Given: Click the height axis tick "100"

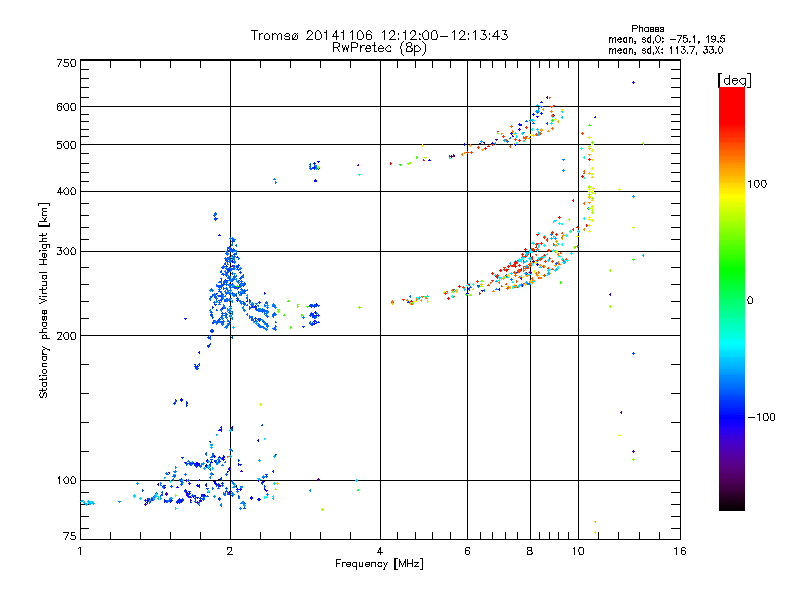Looking at the screenshot, I should (66, 480).
